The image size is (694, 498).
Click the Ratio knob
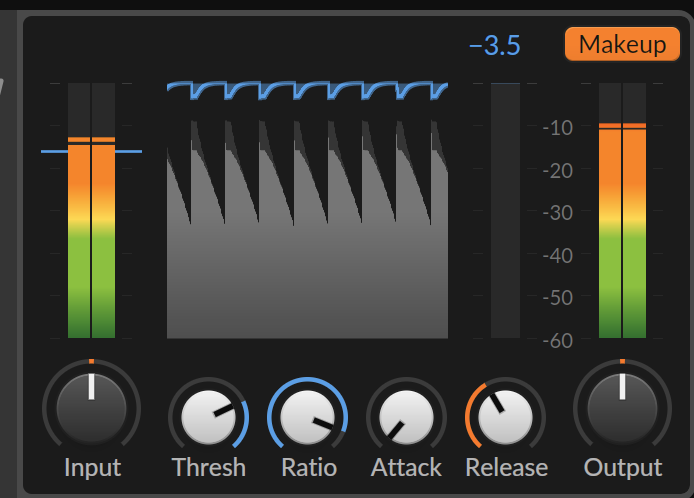coord(308,417)
